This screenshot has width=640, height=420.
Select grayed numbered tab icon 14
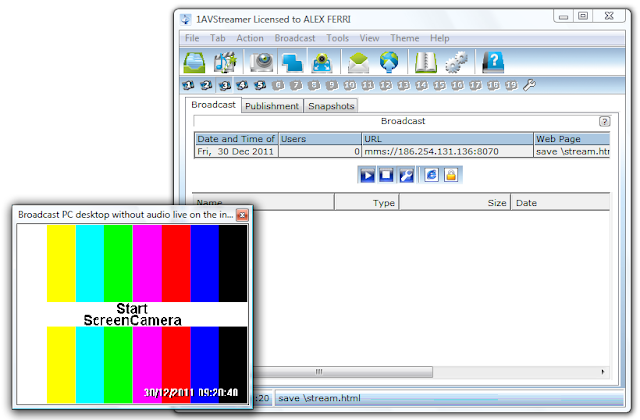tap(422, 85)
